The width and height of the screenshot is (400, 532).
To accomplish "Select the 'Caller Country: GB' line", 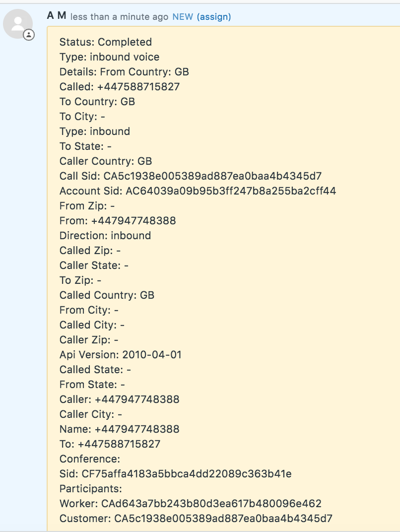I will (106, 161).
